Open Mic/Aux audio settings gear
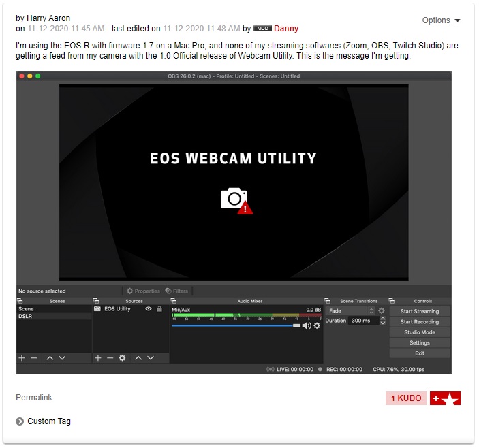Screen dimensions: 479x448 [x=317, y=325]
